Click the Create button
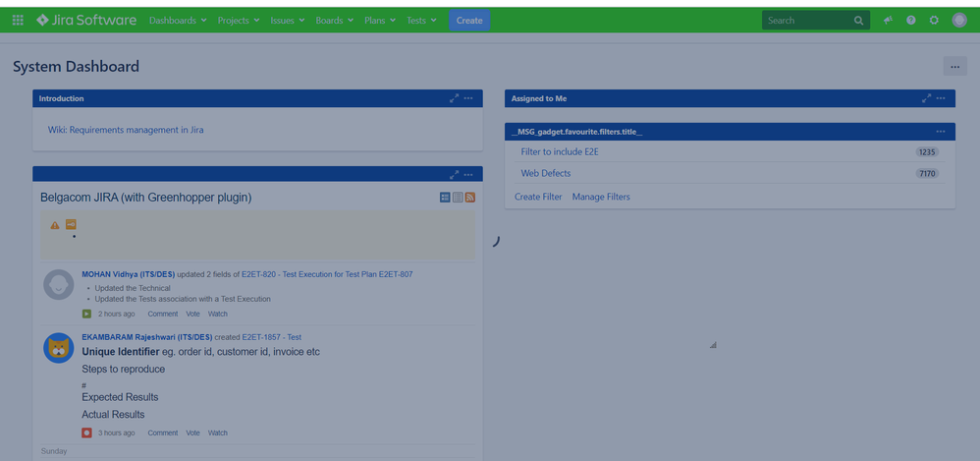The image size is (980, 461). tap(469, 20)
